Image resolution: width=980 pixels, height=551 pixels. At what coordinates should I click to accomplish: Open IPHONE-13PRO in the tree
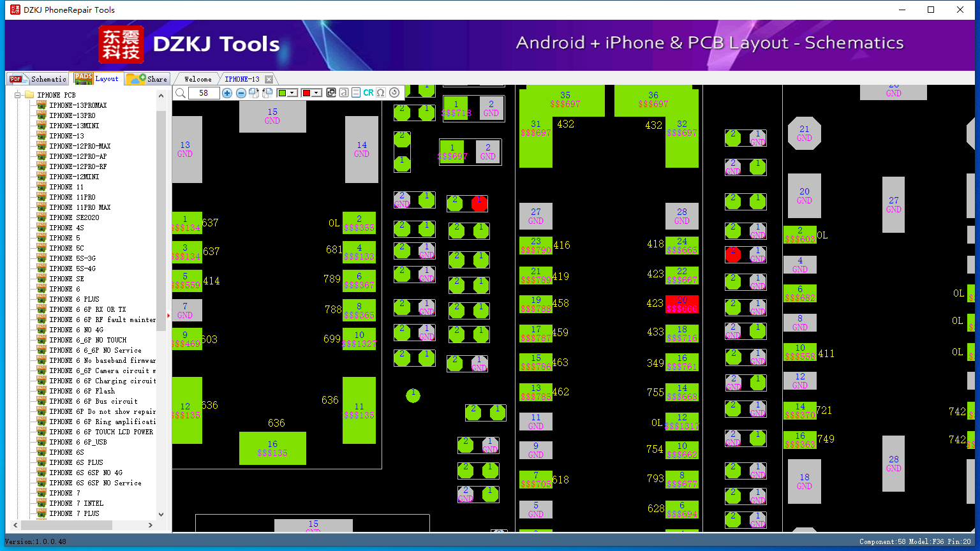(x=72, y=115)
